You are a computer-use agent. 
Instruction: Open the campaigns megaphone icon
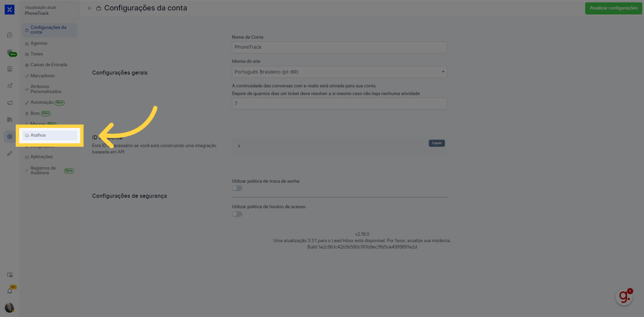click(x=10, y=103)
